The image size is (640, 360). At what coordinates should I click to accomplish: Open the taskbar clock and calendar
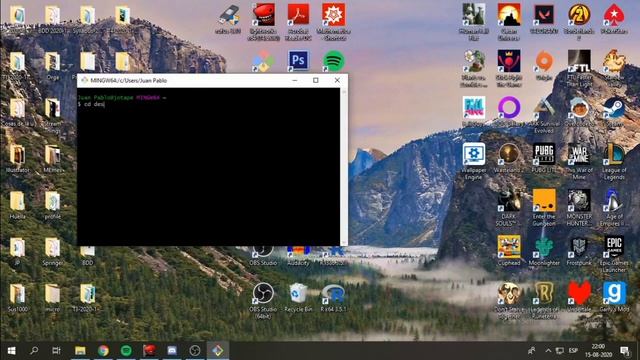coord(598,351)
